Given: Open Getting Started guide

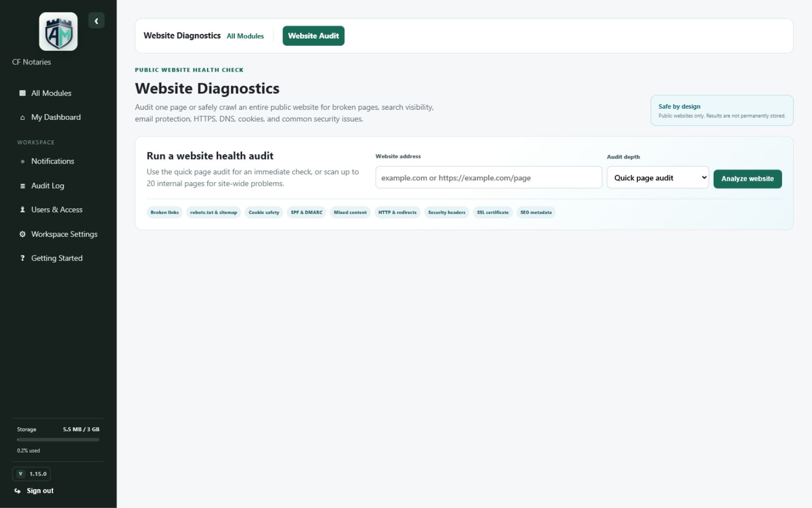Looking at the screenshot, I should pos(58,258).
